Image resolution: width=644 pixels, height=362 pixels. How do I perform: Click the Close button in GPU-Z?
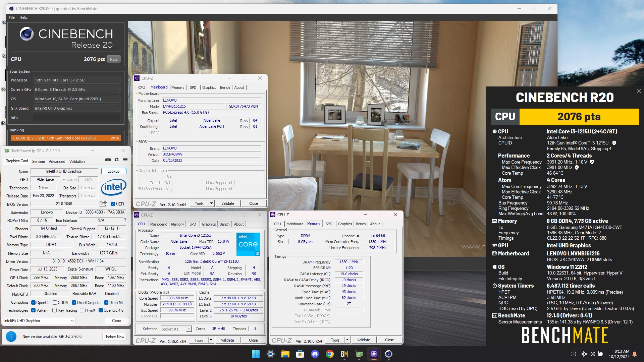point(116,321)
